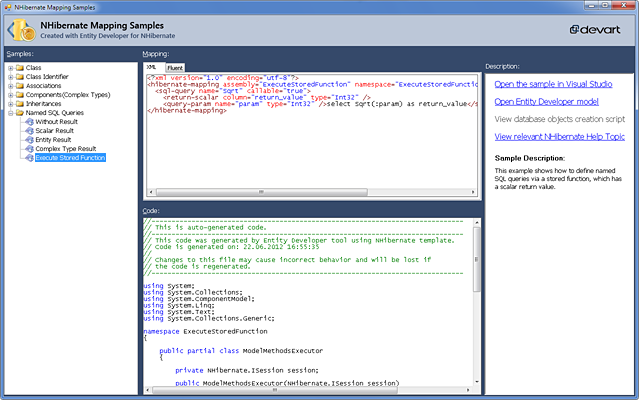This screenshot has width=639, height=400.
Task: Select the Class tree item label
Action: [33, 68]
